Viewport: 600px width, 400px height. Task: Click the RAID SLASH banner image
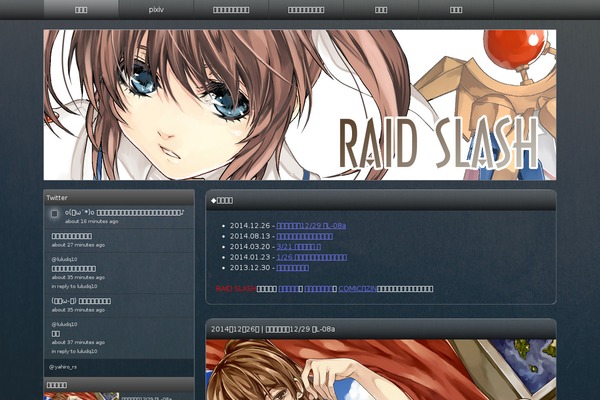[300, 105]
